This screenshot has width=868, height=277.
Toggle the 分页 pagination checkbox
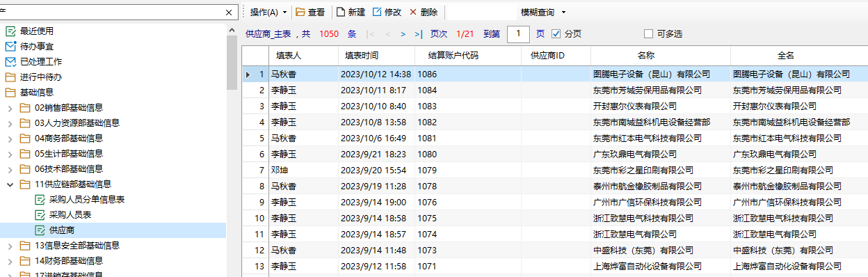(x=556, y=33)
